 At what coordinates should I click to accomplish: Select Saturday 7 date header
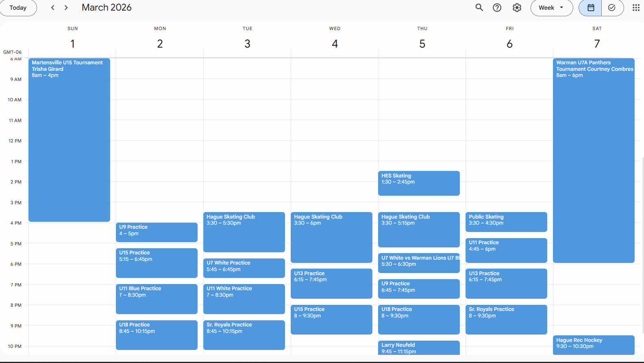point(597,44)
